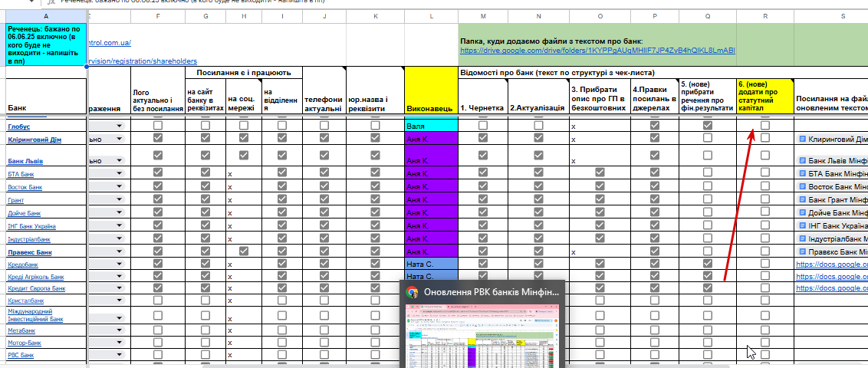Image resolution: width=868 pixels, height=368 pixels.
Task: Select the Аня К. cell in Грант row
Action: tap(431, 200)
